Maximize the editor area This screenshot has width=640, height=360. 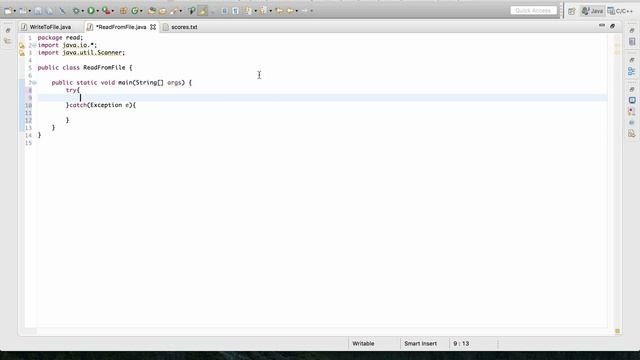coord(612,26)
